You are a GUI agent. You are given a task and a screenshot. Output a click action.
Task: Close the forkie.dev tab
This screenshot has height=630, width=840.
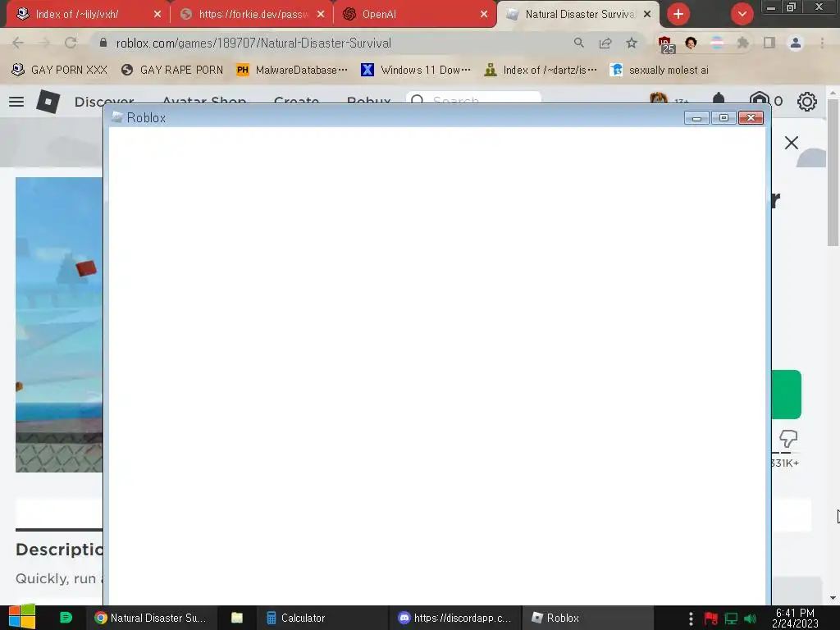(321, 14)
